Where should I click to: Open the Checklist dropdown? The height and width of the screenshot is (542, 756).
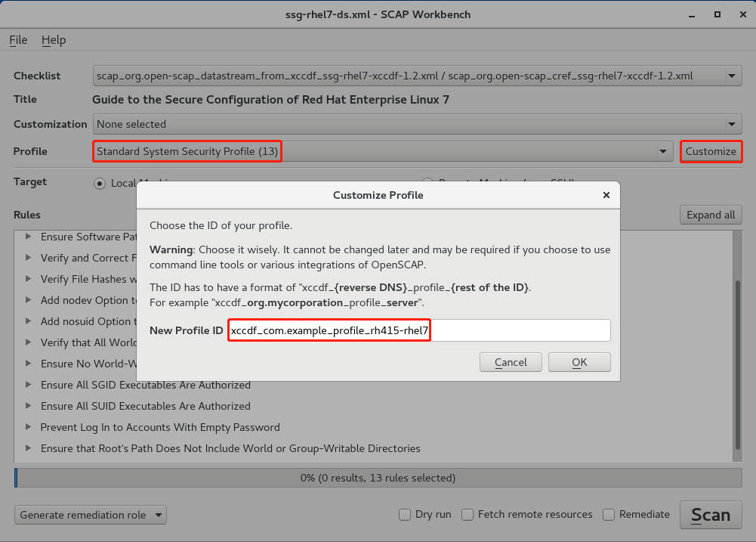pos(731,76)
